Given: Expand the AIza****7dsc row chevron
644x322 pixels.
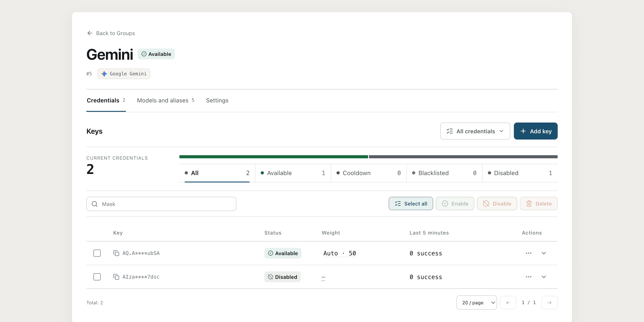Looking at the screenshot, I should pos(544,277).
